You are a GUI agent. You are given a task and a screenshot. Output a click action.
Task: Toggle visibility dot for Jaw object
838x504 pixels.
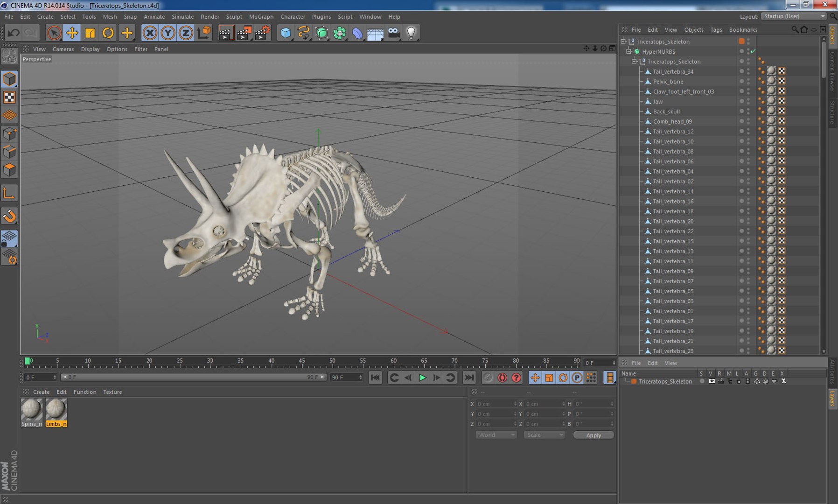pyautogui.click(x=741, y=101)
